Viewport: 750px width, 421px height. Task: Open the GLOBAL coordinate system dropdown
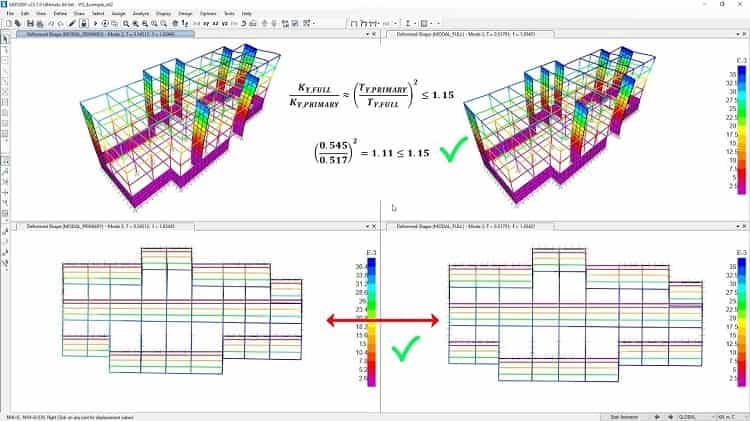pos(686,416)
